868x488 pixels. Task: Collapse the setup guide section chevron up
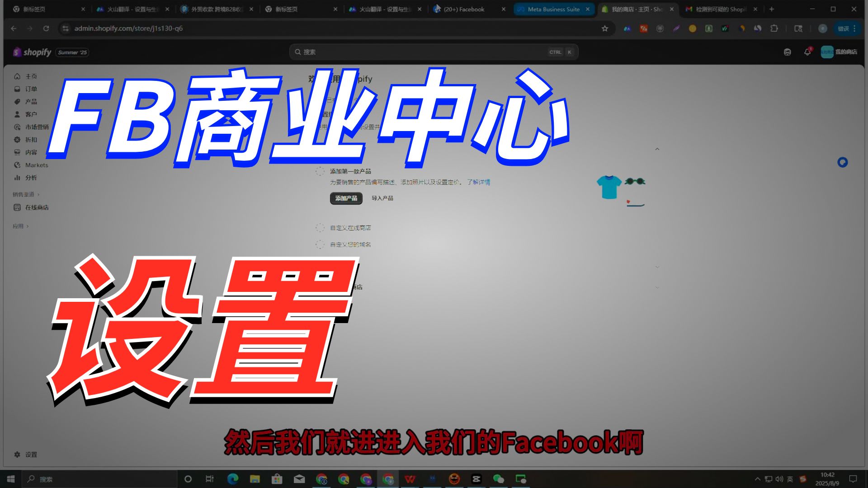click(657, 149)
